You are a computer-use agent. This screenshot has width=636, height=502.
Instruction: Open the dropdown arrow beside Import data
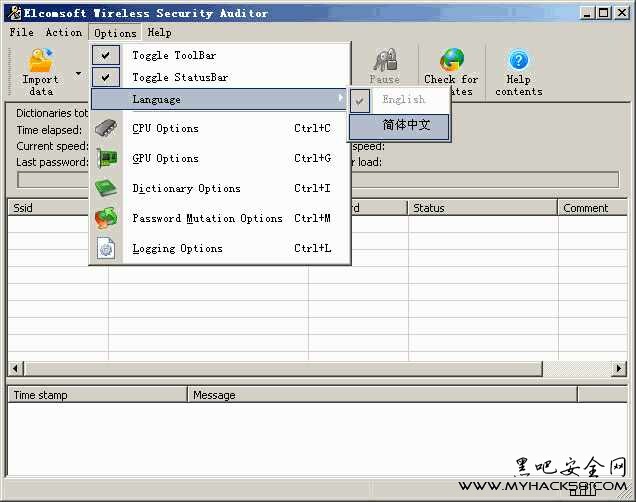pyautogui.click(x=78, y=73)
